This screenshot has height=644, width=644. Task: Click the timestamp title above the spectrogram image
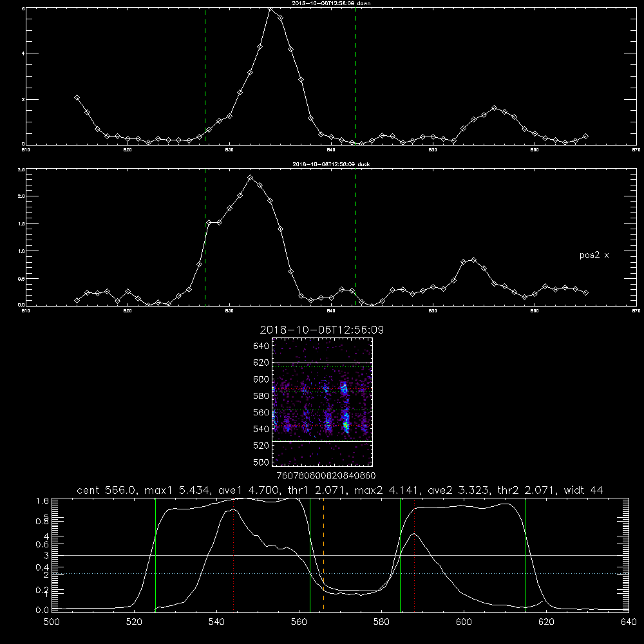[x=322, y=330]
